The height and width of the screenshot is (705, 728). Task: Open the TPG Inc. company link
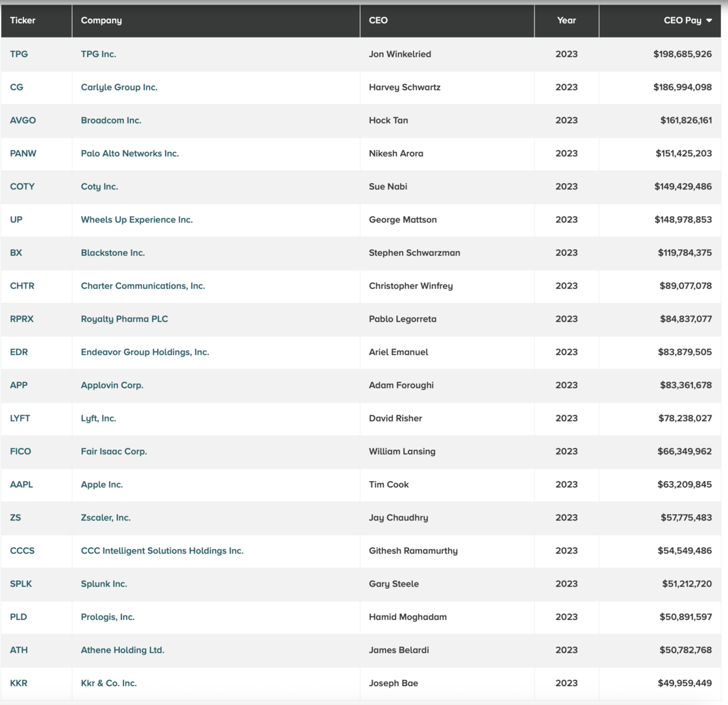(99, 54)
